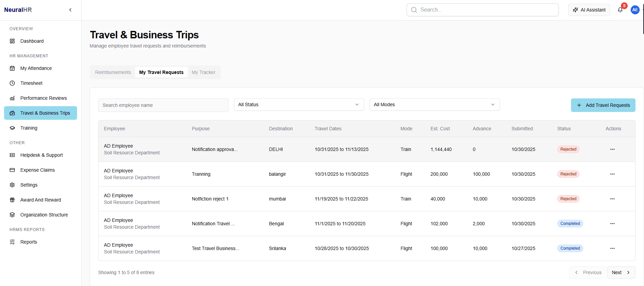This screenshot has height=286, width=644.
Task: Click submitted date '10/27/2025'
Action: point(523,248)
